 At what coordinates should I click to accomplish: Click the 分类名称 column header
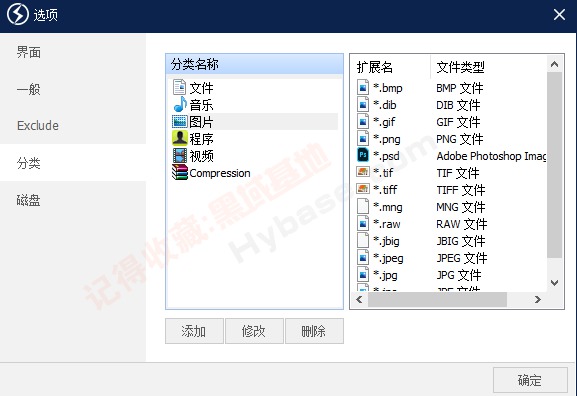(254, 64)
